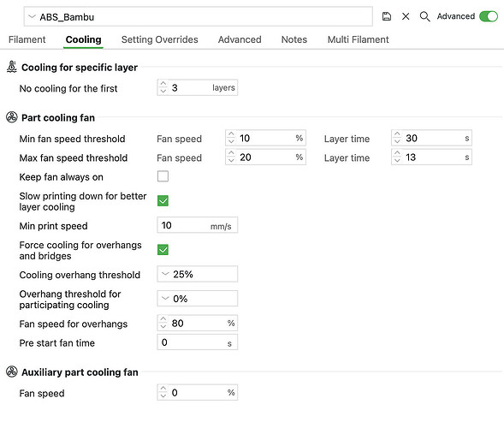Image resolution: width=504 pixels, height=428 pixels.
Task: Uncheck Slow printing down for better layer cooling
Action: click(163, 201)
